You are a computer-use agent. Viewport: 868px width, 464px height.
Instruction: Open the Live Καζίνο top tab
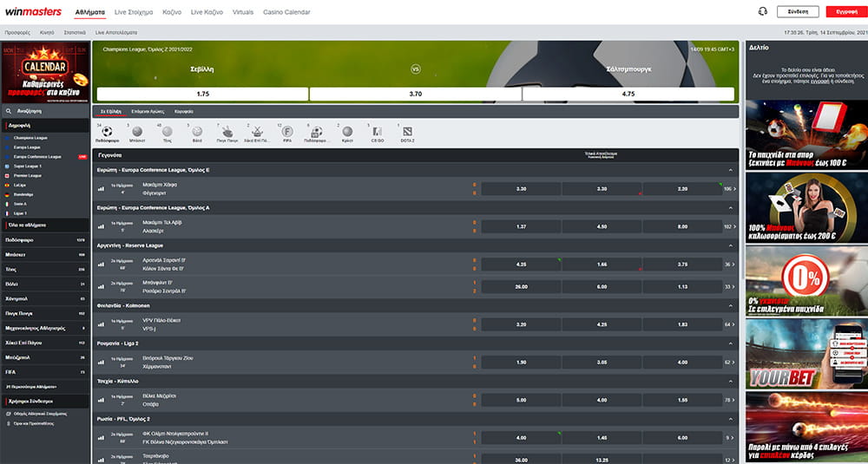[207, 12]
